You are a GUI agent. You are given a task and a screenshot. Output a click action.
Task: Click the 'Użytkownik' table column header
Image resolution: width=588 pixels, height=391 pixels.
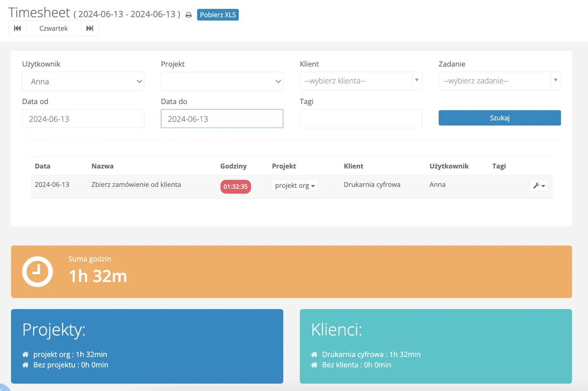449,166
